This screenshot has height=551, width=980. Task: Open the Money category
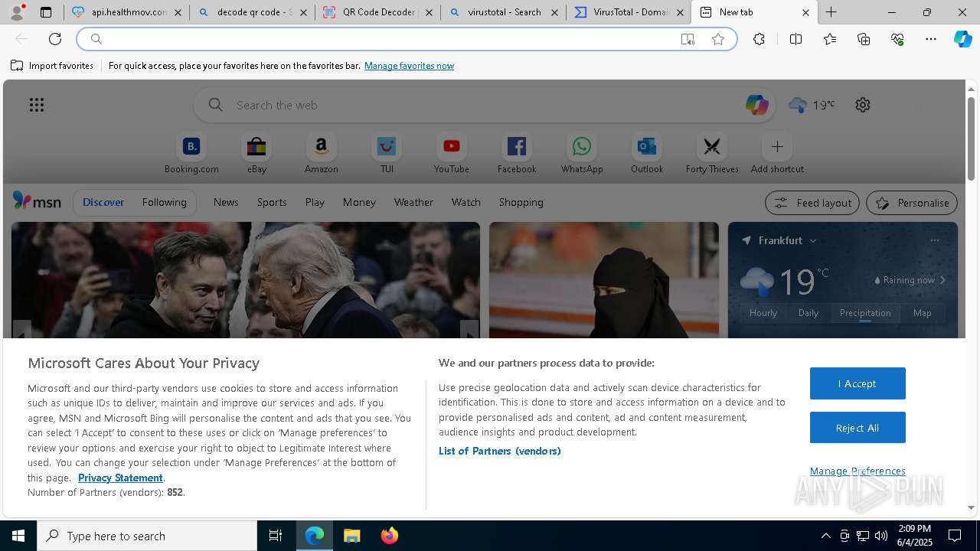coord(359,202)
